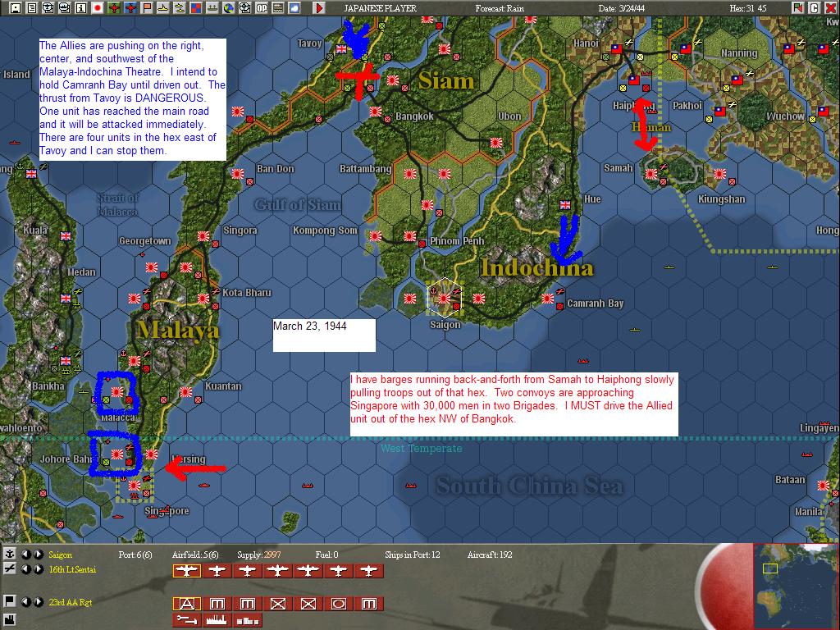Viewport: 840px width, 630px height.
Task: Step to next base beside Saigon name
Action: (x=38, y=555)
